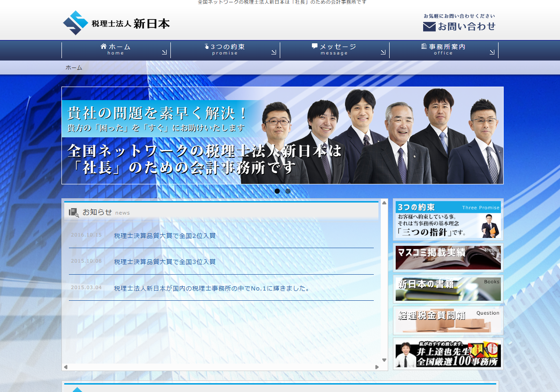560x392 pixels.
Task: Open the 事務所案内 office menu item
Action: (x=444, y=50)
